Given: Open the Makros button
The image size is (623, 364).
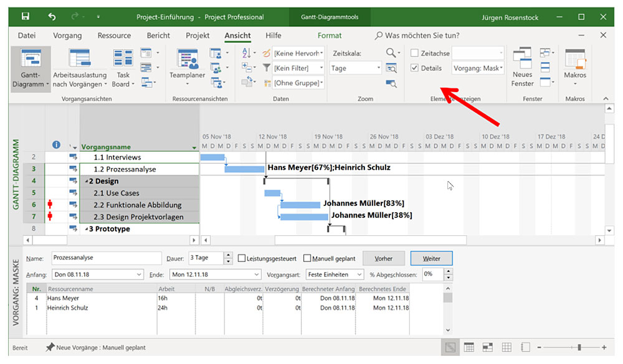Looking at the screenshot, I should click(x=575, y=67).
